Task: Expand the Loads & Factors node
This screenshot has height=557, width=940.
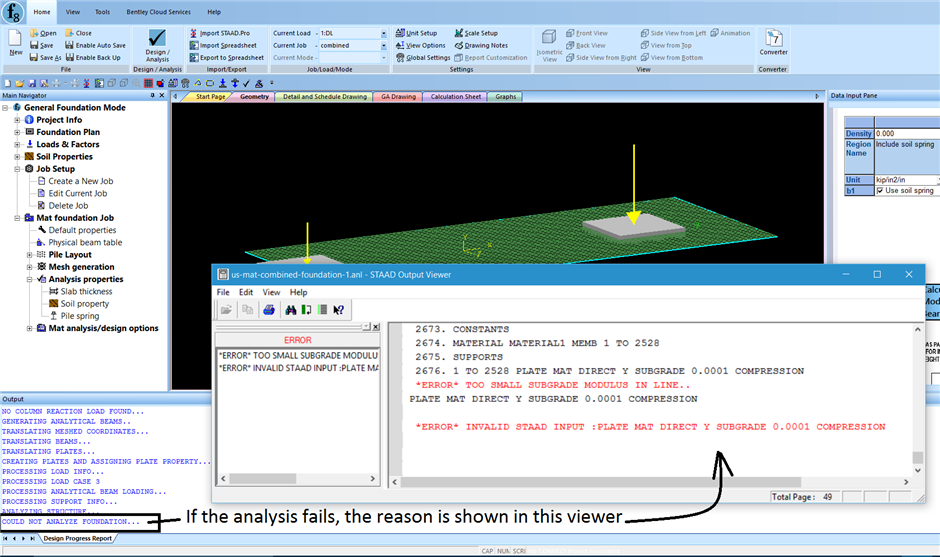Action: point(17,144)
